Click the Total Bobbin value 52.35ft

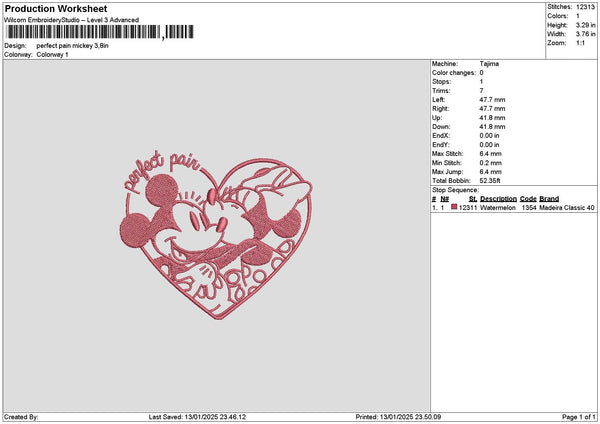click(x=489, y=181)
